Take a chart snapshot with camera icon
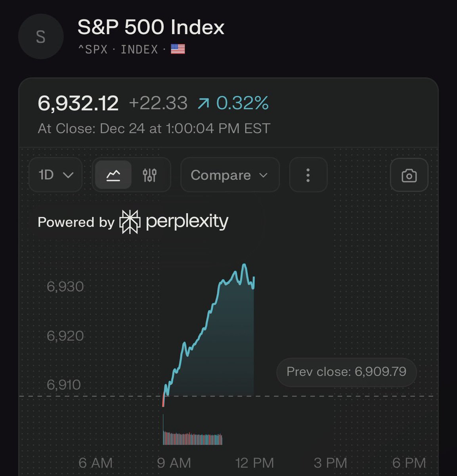 409,175
